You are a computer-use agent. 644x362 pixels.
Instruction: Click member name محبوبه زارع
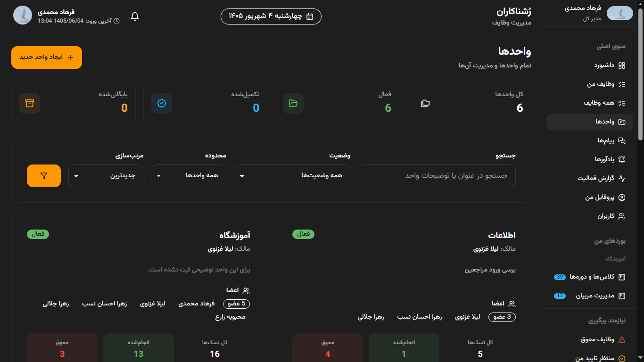(x=231, y=317)
